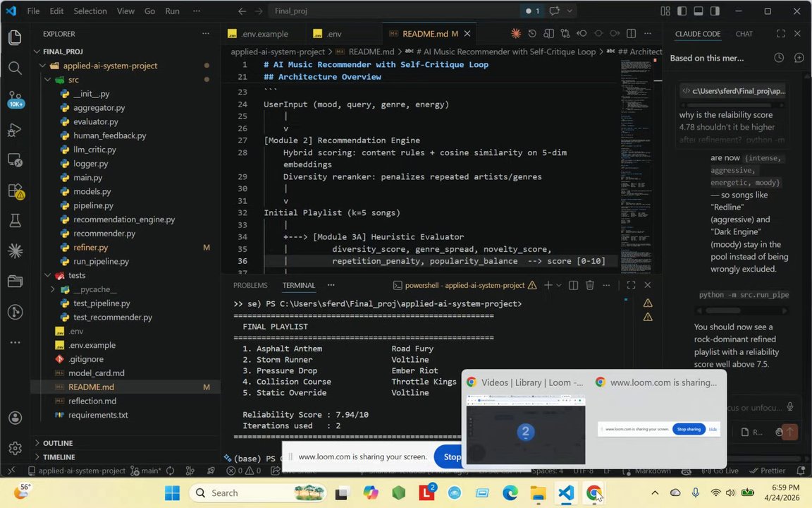Open the Manage gear in activity bar
This screenshot has width=812, height=508.
pyautogui.click(x=15, y=448)
